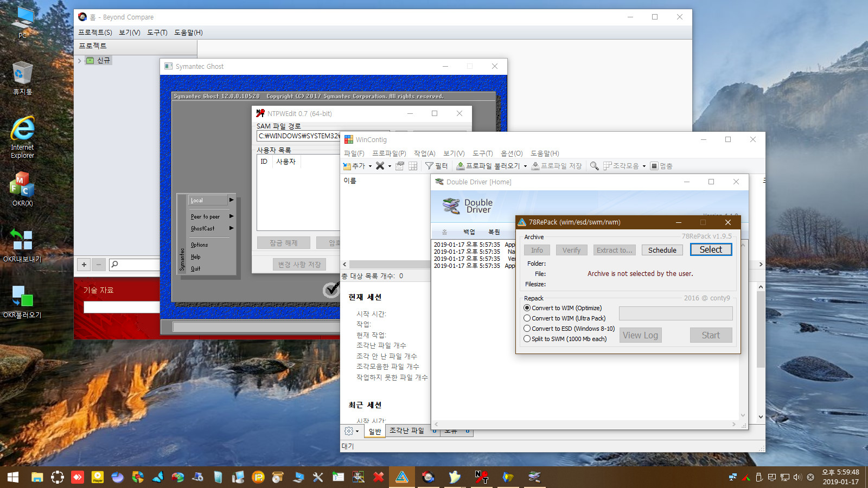The width and height of the screenshot is (868, 488).
Task: Click the Schedule button in 78RePack
Action: 662,250
